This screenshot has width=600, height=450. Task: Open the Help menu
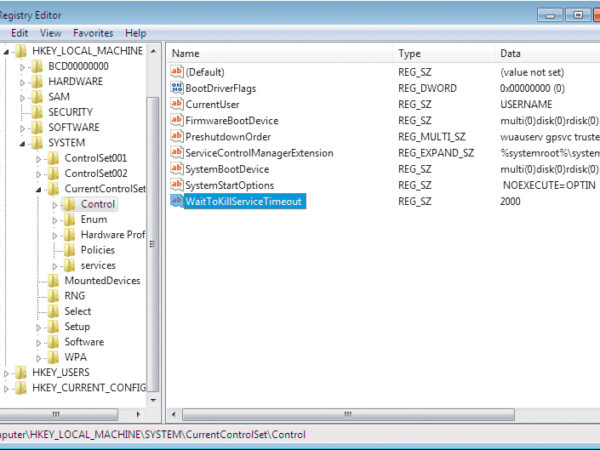point(136,33)
